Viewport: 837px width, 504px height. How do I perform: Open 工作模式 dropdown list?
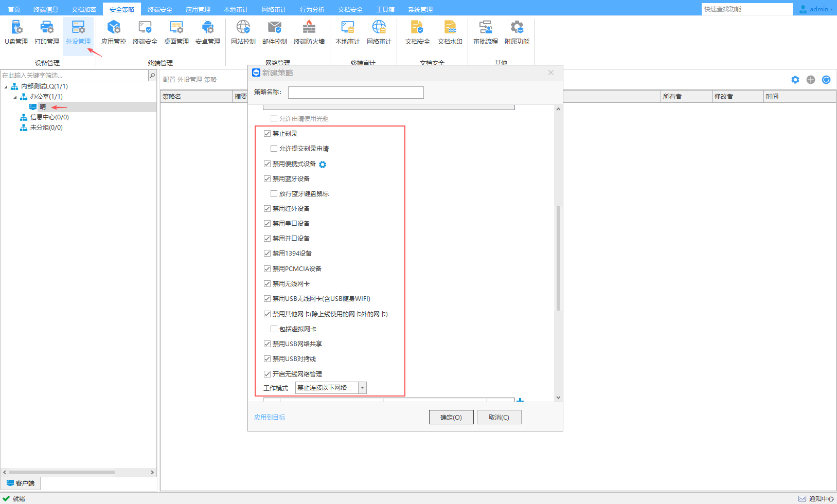[362, 388]
